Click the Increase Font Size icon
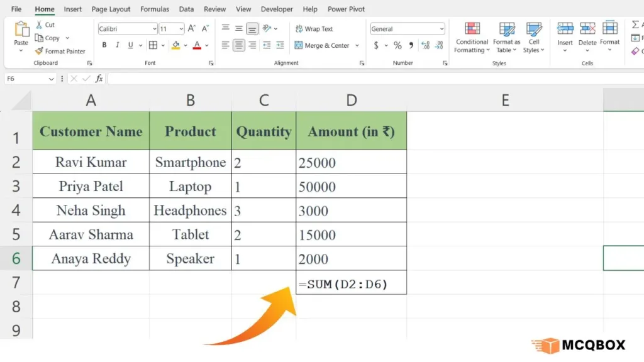 (192, 29)
